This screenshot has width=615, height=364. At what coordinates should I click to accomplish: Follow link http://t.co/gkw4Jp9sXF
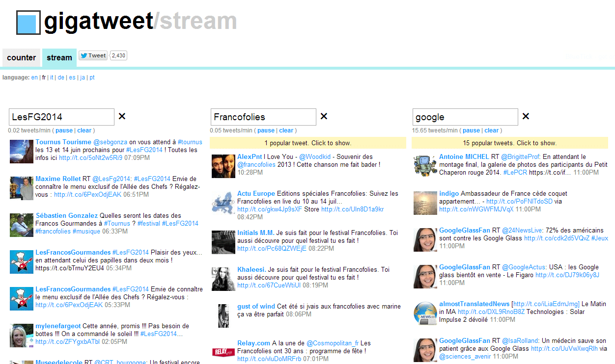[x=270, y=209]
